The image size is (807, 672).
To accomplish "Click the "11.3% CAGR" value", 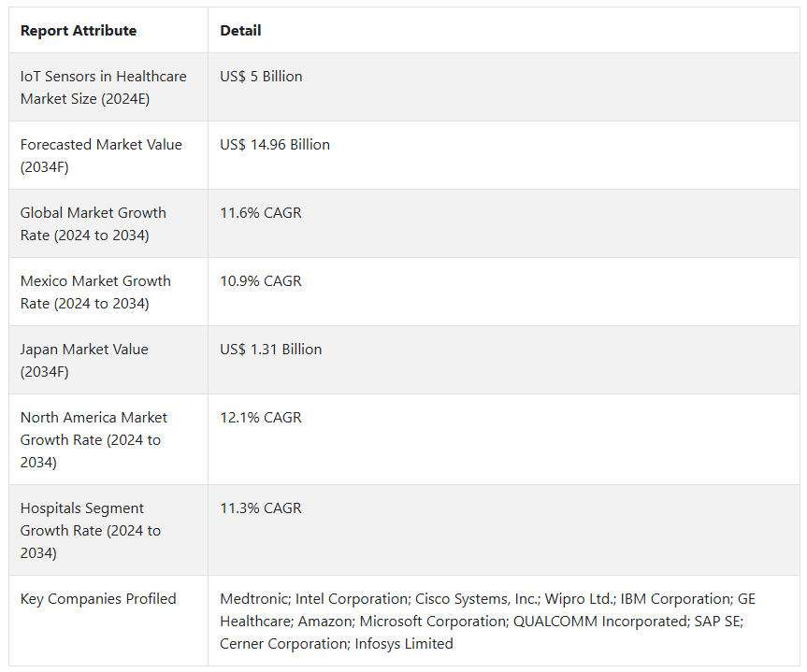I will (x=261, y=508).
